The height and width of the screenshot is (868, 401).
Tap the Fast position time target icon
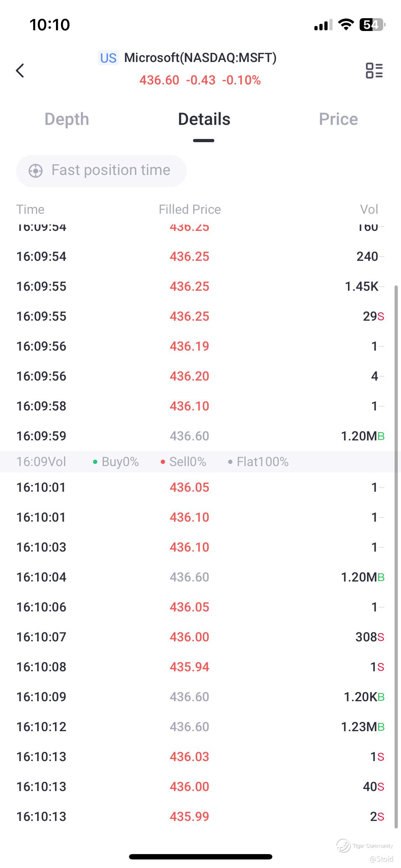36,171
